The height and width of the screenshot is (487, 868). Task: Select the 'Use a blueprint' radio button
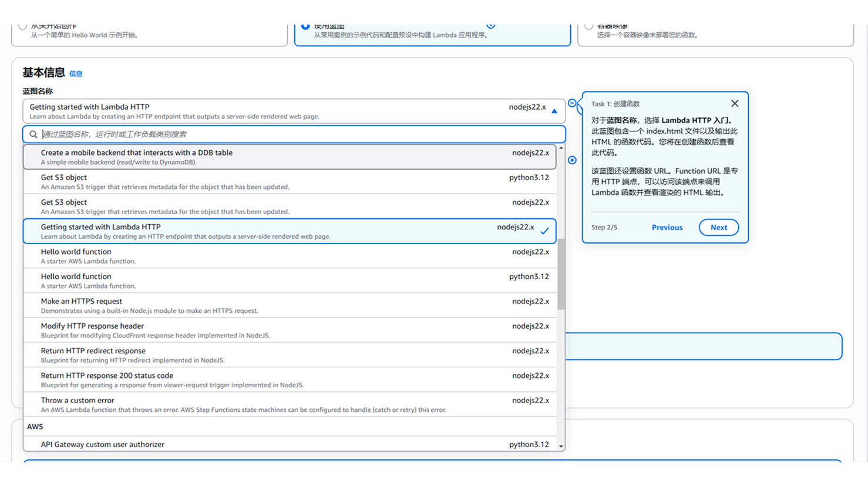[x=305, y=26]
